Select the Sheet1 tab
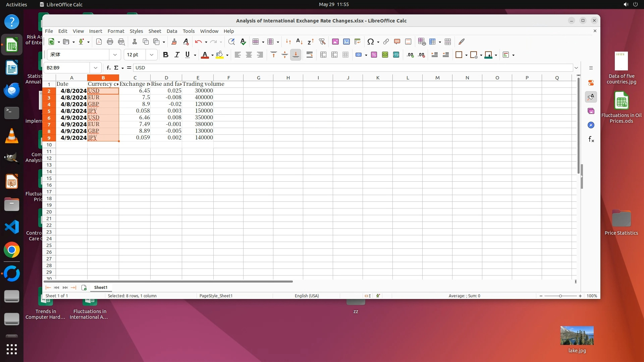 (x=101, y=287)
